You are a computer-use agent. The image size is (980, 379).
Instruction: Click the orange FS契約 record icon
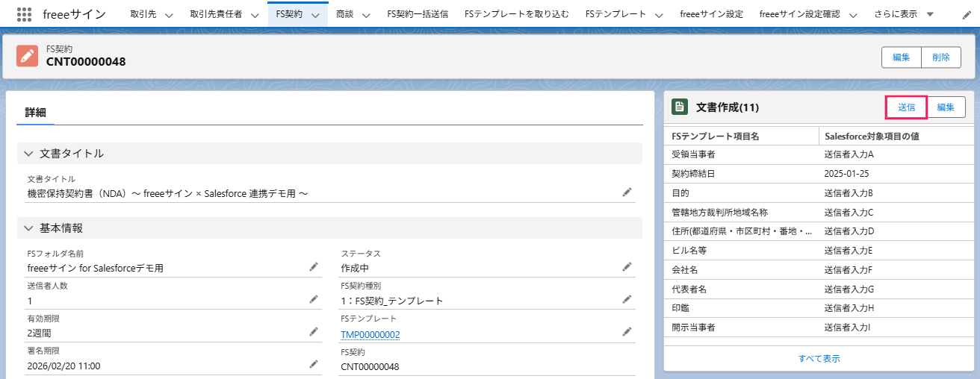(28, 56)
